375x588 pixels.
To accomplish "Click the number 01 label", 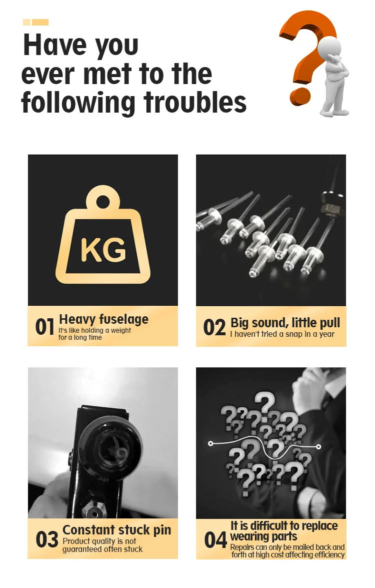I will (45, 327).
